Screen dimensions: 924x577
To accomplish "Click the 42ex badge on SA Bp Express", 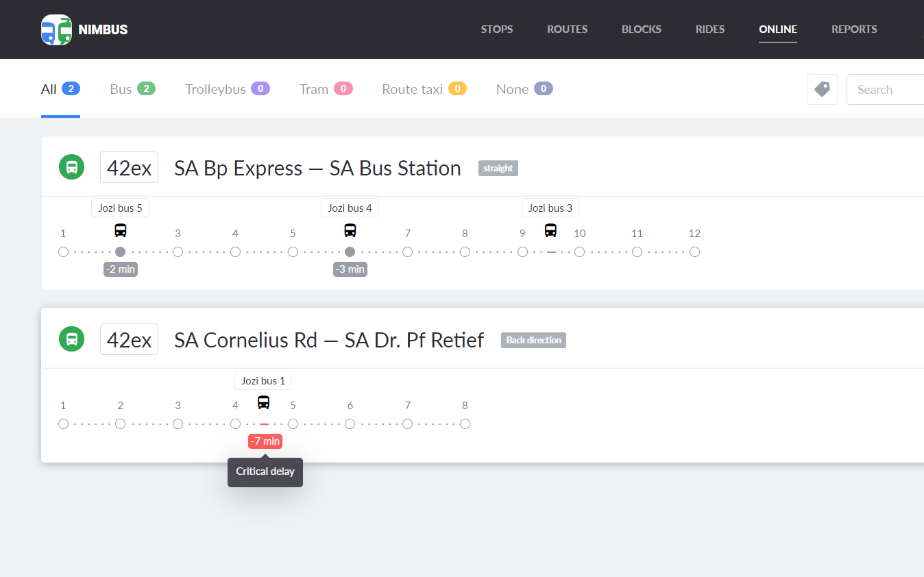I will [x=129, y=168].
